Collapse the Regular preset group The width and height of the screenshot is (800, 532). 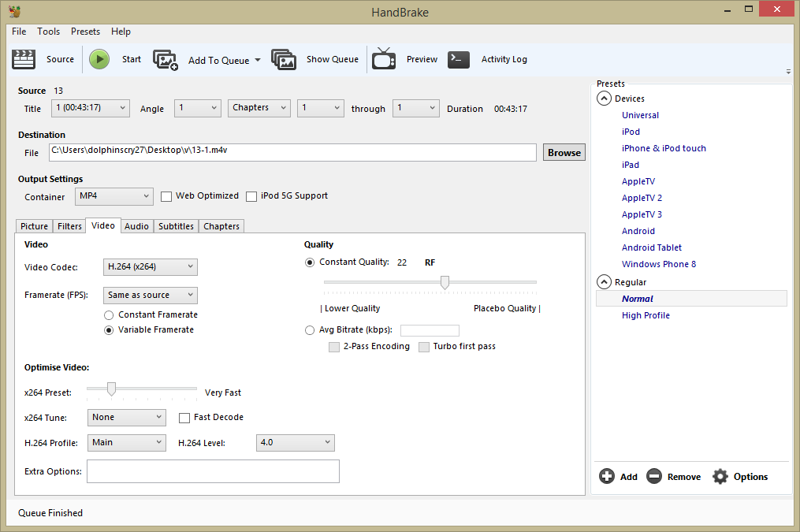[x=604, y=282]
